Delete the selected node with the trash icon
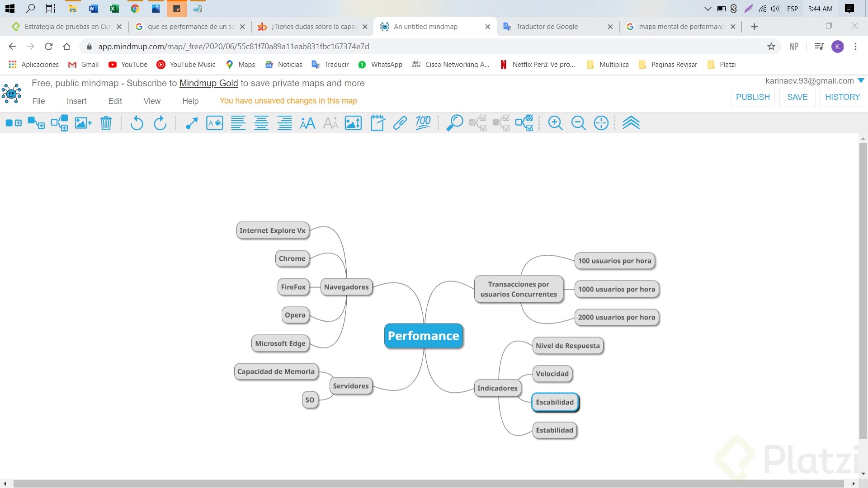Image resolution: width=868 pixels, height=488 pixels. pyautogui.click(x=106, y=123)
